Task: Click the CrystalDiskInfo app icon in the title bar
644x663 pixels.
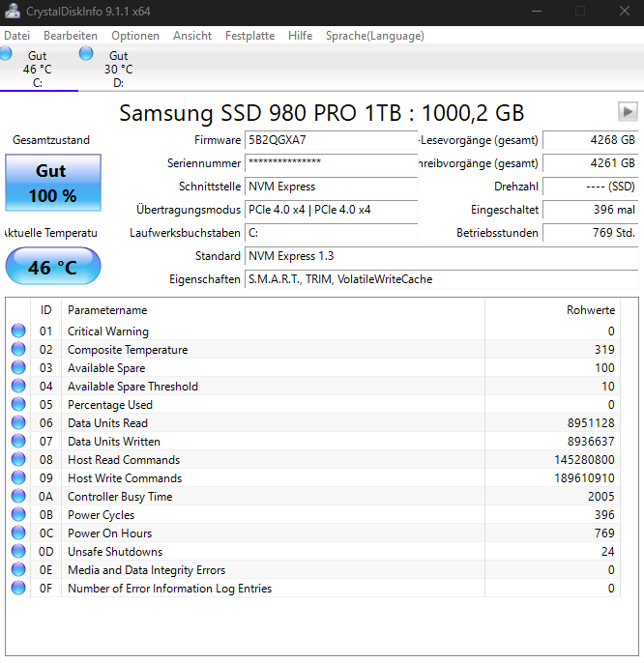Action: (12, 11)
